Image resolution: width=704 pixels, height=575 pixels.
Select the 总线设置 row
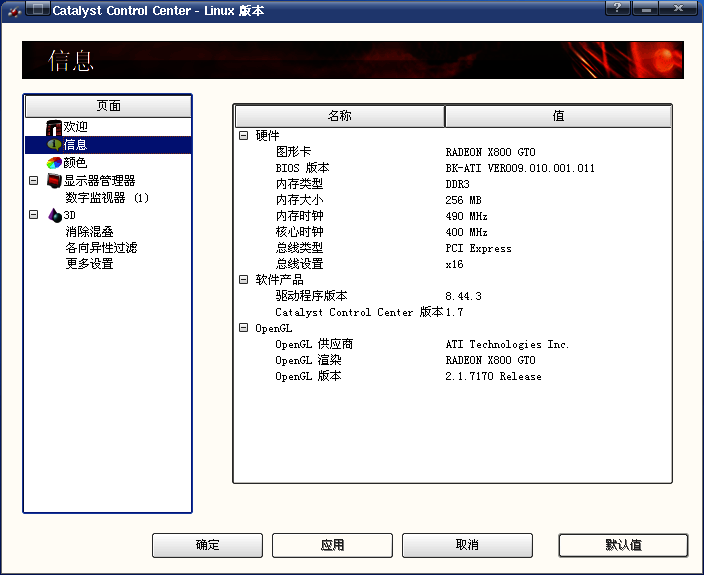(x=299, y=264)
